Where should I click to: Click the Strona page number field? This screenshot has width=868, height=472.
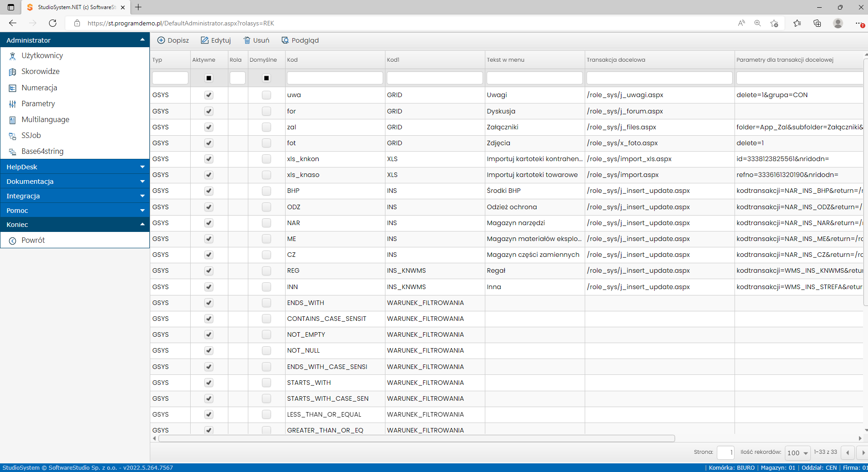tap(725, 452)
